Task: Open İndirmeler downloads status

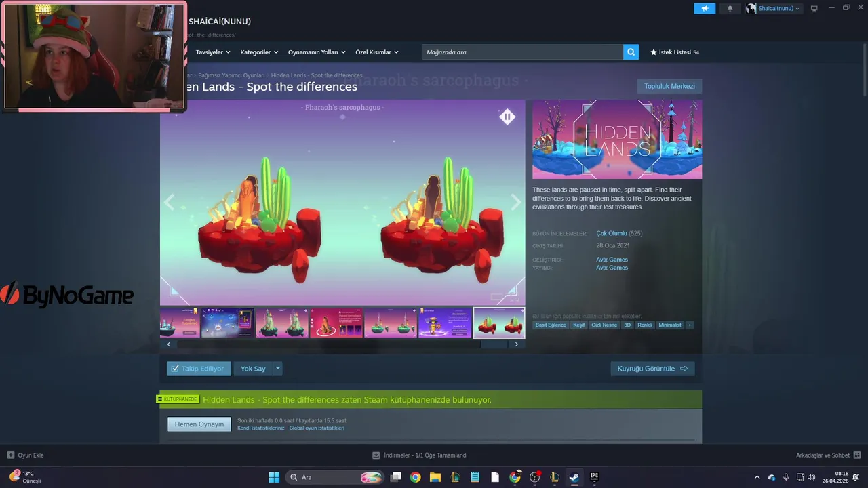Action: click(x=420, y=455)
